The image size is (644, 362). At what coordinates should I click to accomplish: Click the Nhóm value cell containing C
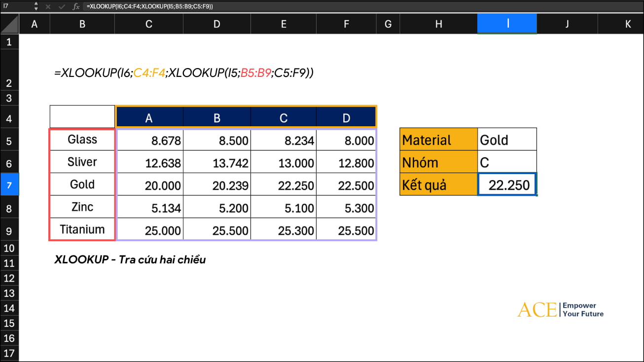pyautogui.click(x=507, y=162)
